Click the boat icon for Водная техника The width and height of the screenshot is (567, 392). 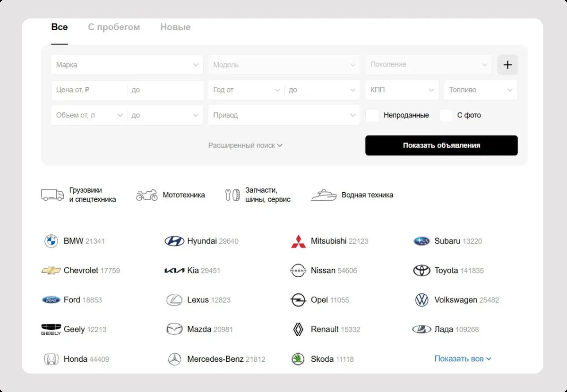click(x=324, y=195)
